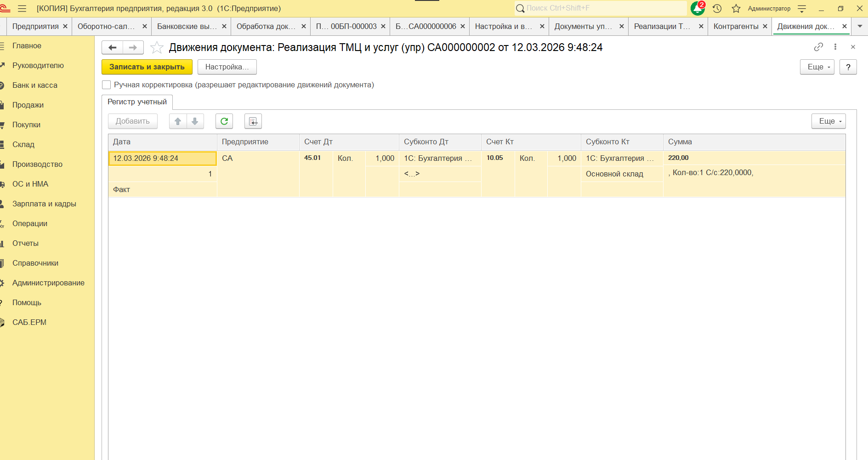Open service settings lines icon in title bar
Image resolution: width=868 pixels, height=460 pixels.
click(x=802, y=8)
